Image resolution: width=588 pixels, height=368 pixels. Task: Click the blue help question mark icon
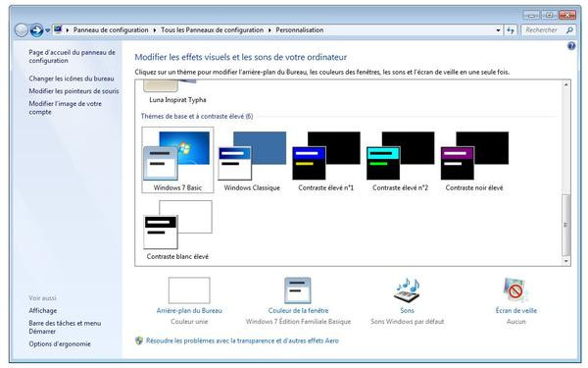571,46
